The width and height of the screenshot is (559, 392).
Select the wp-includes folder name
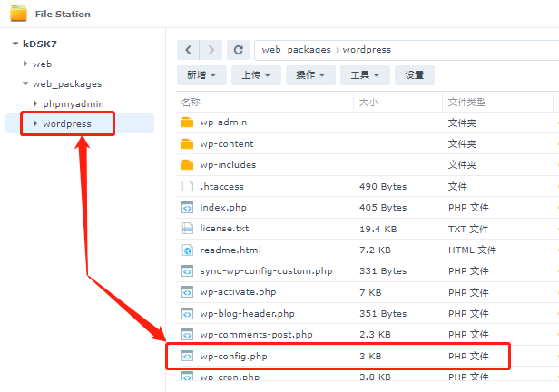[228, 164]
